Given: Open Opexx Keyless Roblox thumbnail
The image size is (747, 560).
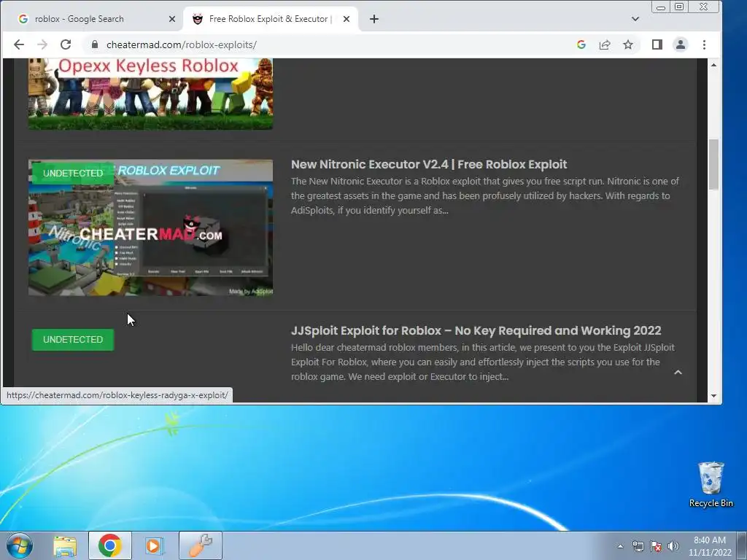Looking at the screenshot, I should (150, 94).
